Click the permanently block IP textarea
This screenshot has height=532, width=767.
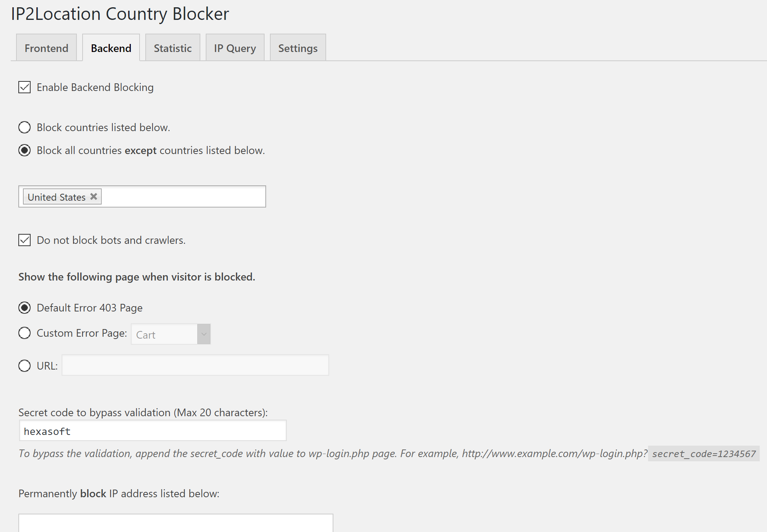click(175, 523)
